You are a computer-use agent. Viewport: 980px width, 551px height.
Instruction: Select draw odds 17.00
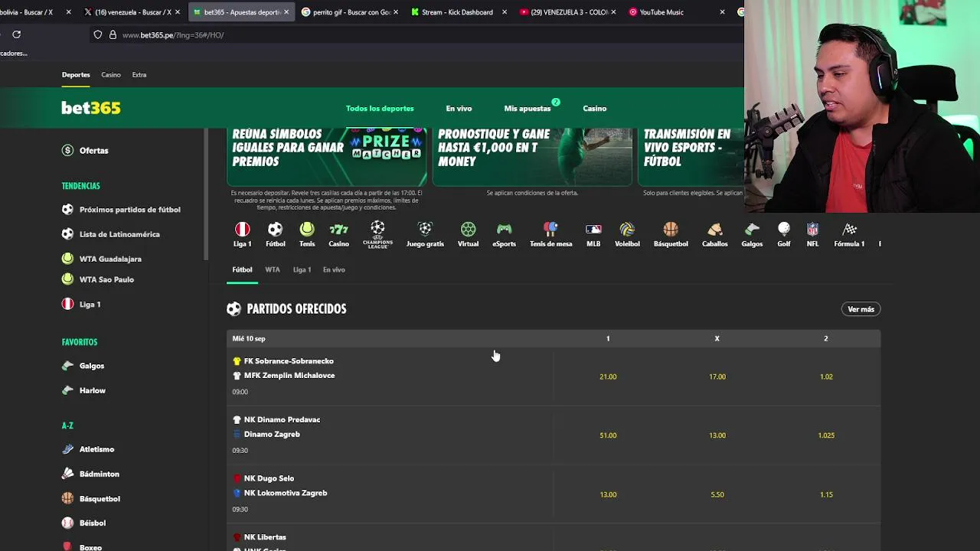(x=717, y=377)
